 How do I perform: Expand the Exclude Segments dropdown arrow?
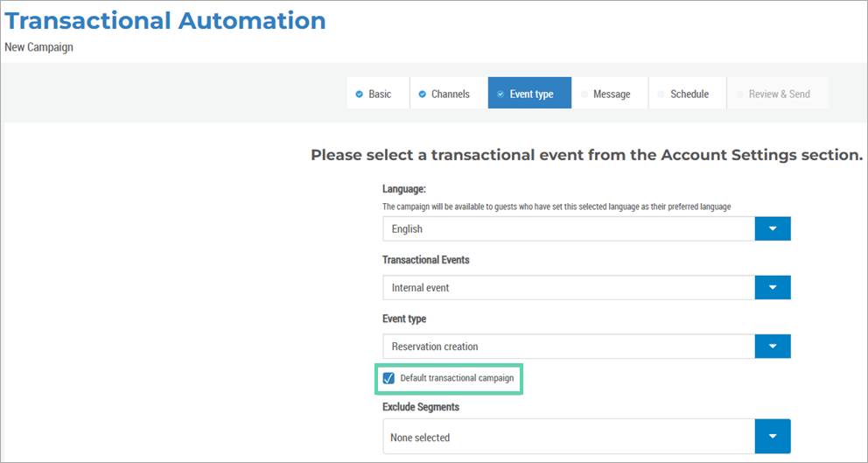coord(773,437)
